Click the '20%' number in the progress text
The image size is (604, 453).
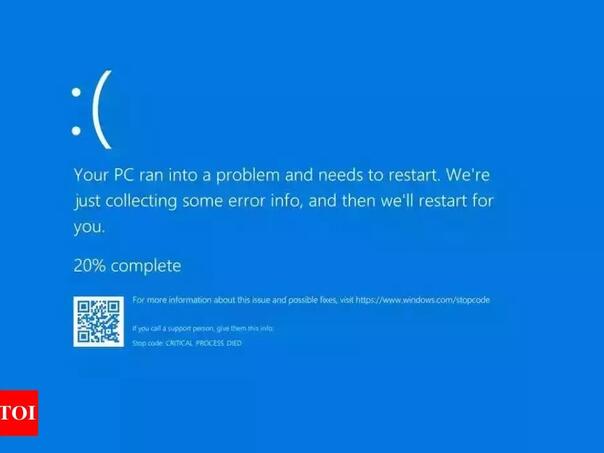[89, 266]
